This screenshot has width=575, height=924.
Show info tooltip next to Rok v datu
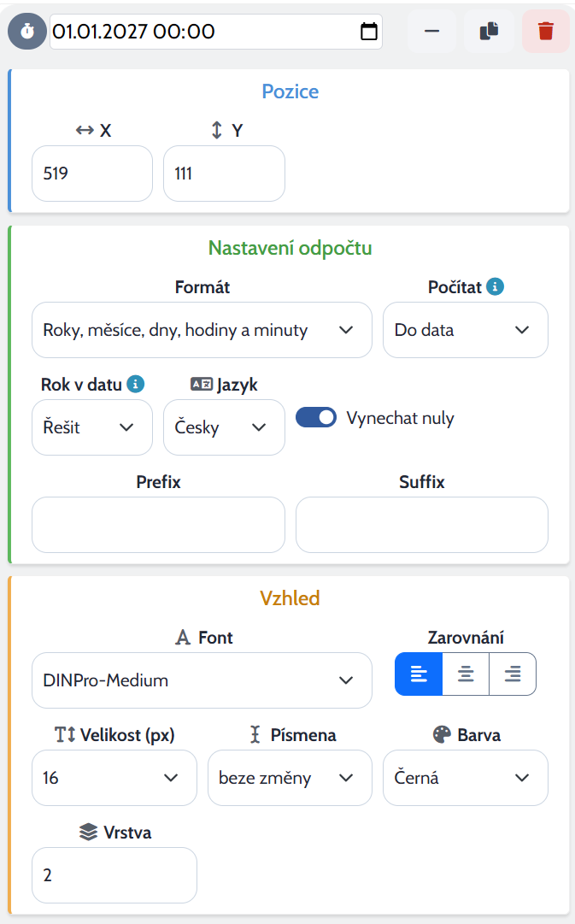click(136, 384)
